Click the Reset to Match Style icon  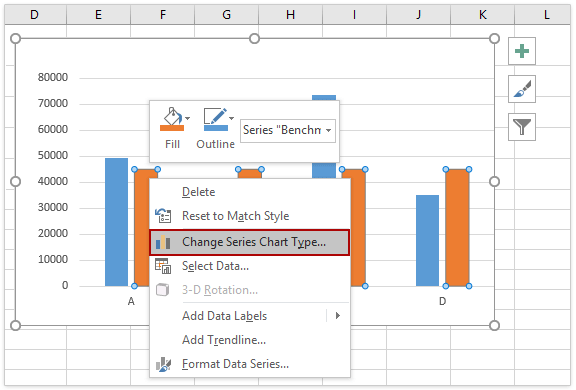(163, 216)
